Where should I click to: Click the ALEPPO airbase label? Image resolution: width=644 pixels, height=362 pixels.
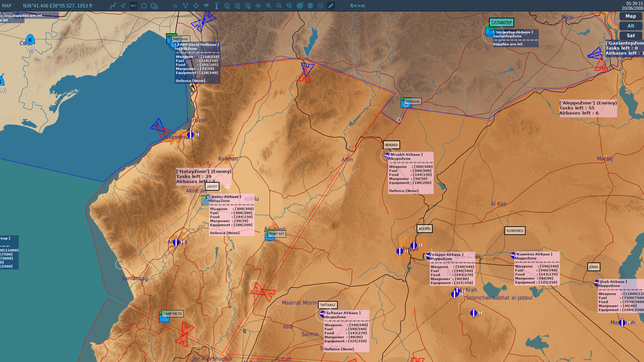coord(424,229)
